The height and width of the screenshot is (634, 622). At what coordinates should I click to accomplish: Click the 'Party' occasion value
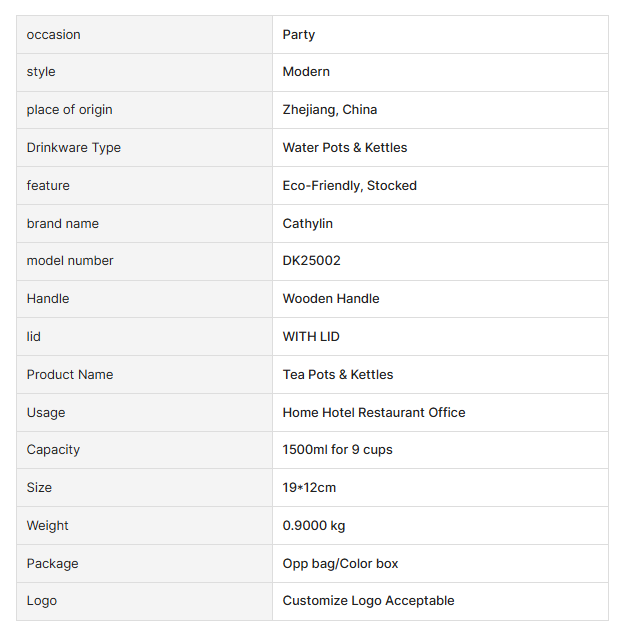299,35
